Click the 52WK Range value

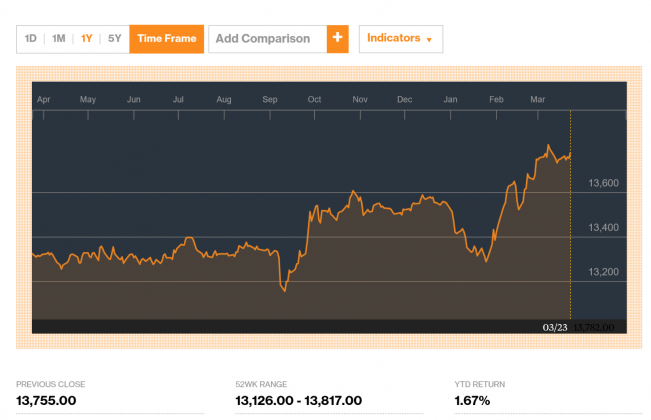click(298, 401)
